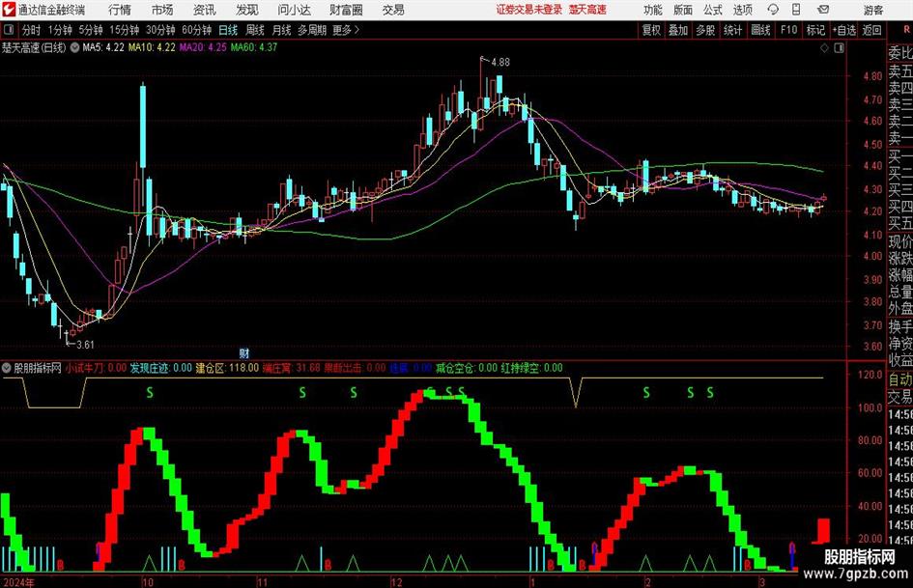
Task: Open the 资讯 menu
Action: coord(205,10)
